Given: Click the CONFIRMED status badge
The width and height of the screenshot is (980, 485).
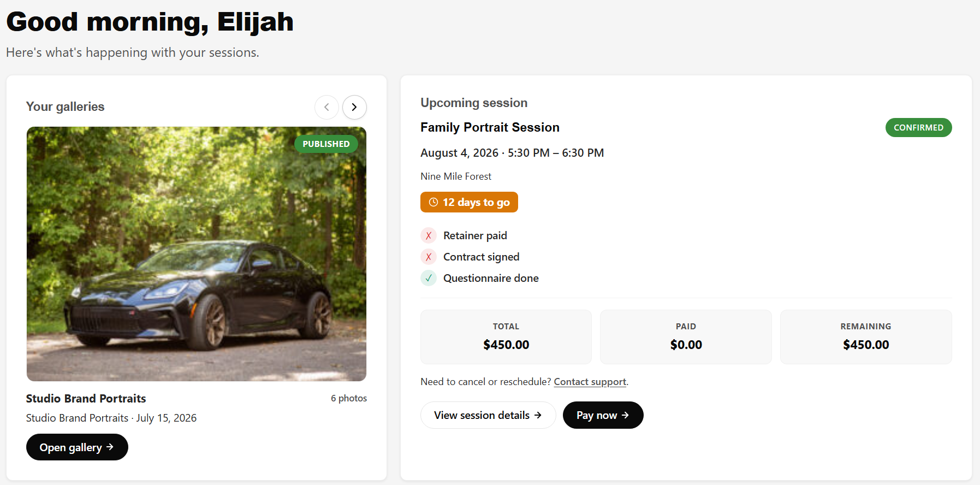Looking at the screenshot, I should pyautogui.click(x=918, y=127).
